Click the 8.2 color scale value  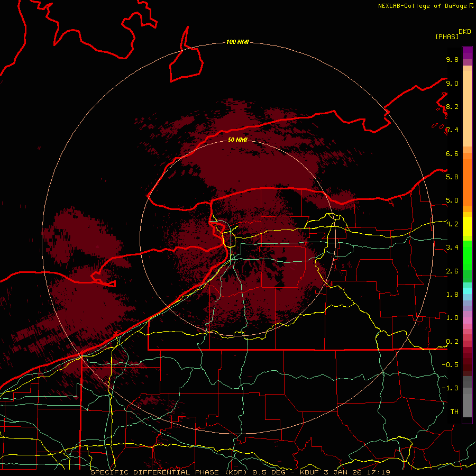coord(452,106)
